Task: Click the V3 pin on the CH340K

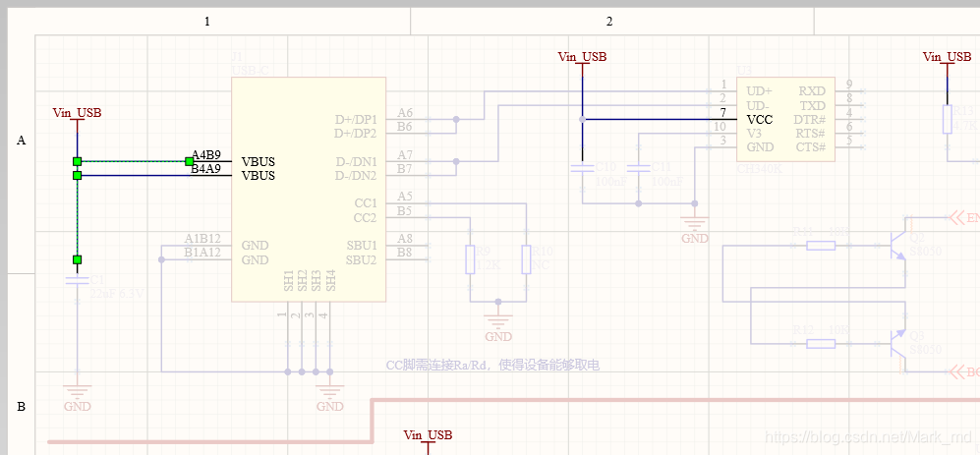Action: (x=754, y=133)
